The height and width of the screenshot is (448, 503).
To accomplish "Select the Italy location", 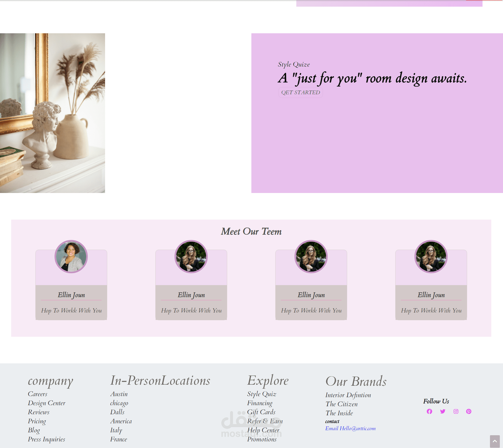I will [x=116, y=430].
